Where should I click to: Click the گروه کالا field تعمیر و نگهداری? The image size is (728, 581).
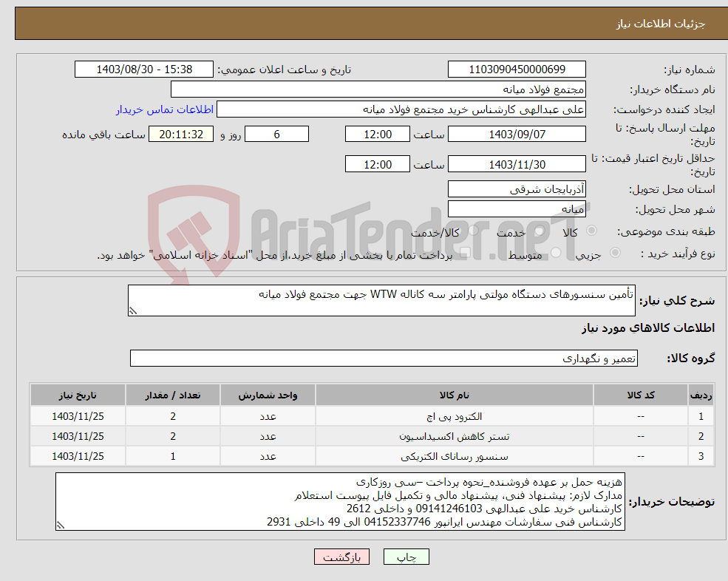(384, 358)
